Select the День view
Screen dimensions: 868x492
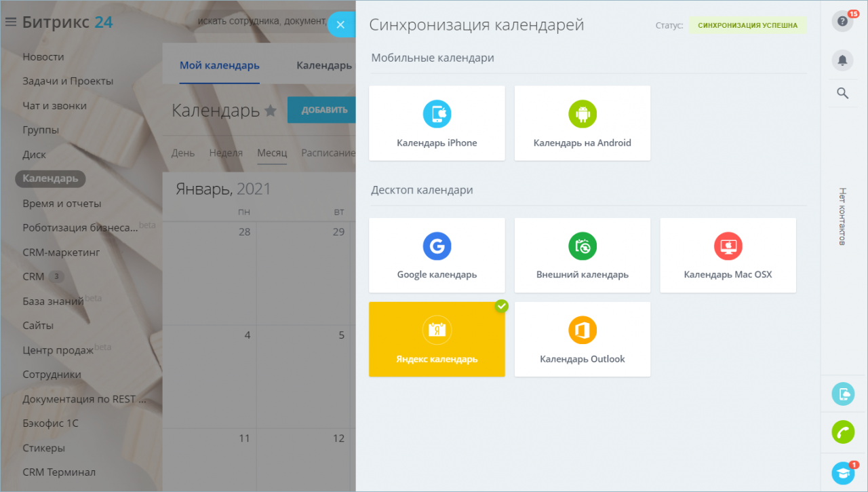(183, 153)
